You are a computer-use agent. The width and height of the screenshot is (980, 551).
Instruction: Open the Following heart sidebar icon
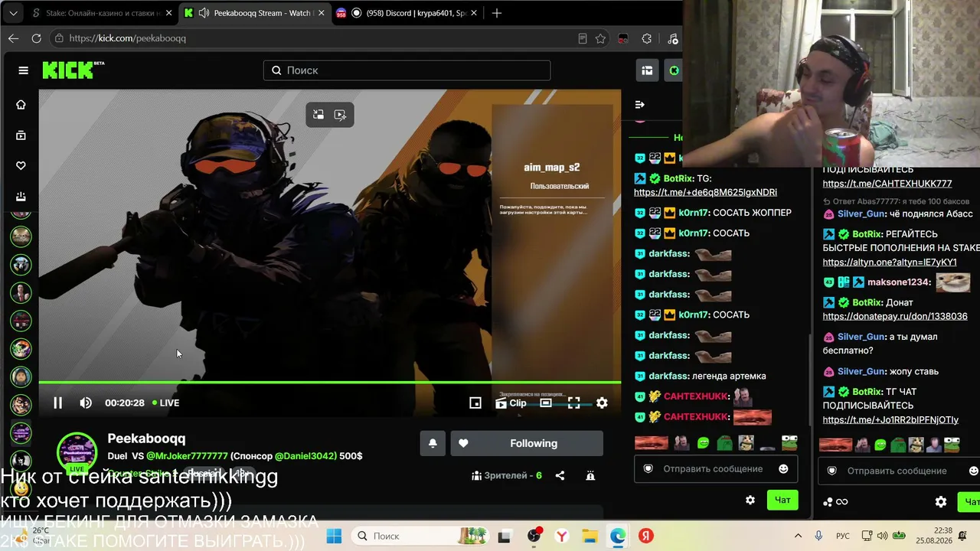point(21,165)
